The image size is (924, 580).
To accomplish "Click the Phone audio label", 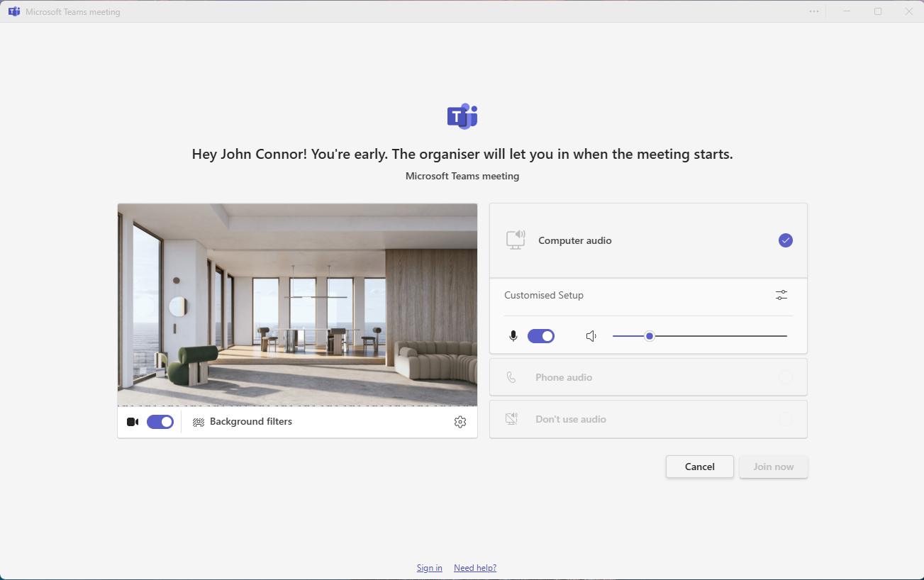I will [x=564, y=377].
